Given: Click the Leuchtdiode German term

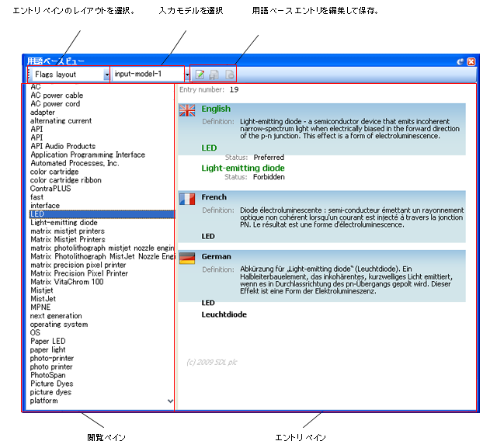Looking at the screenshot, I should tap(224, 314).
